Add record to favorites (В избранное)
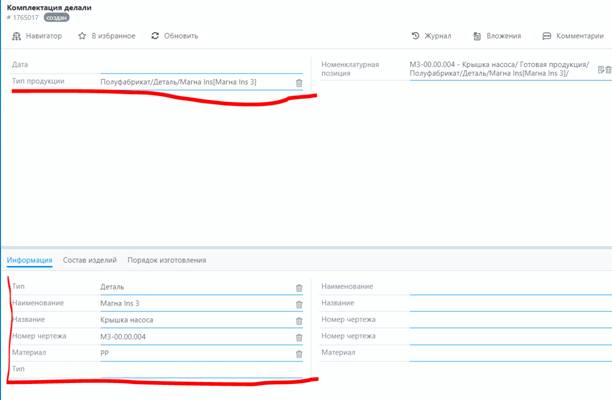 coord(108,36)
